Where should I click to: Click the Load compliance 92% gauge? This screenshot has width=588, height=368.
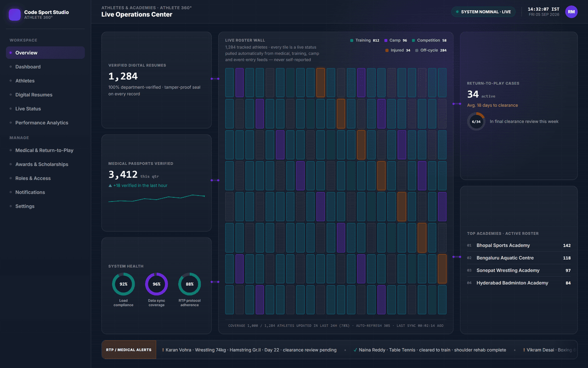click(x=124, y=284)
